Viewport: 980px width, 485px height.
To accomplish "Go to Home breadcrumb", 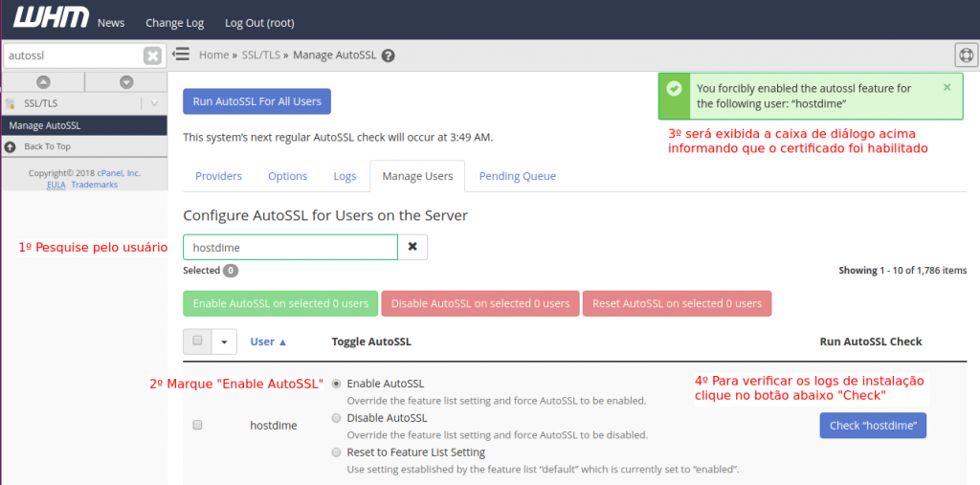I will point(213,55).
